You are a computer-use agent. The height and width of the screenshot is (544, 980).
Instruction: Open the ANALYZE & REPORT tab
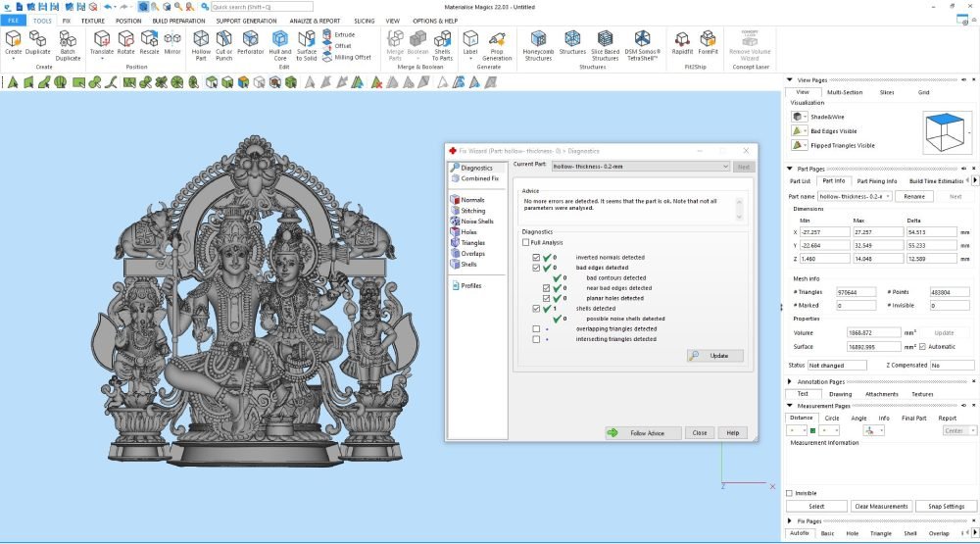tap(315, 21)
